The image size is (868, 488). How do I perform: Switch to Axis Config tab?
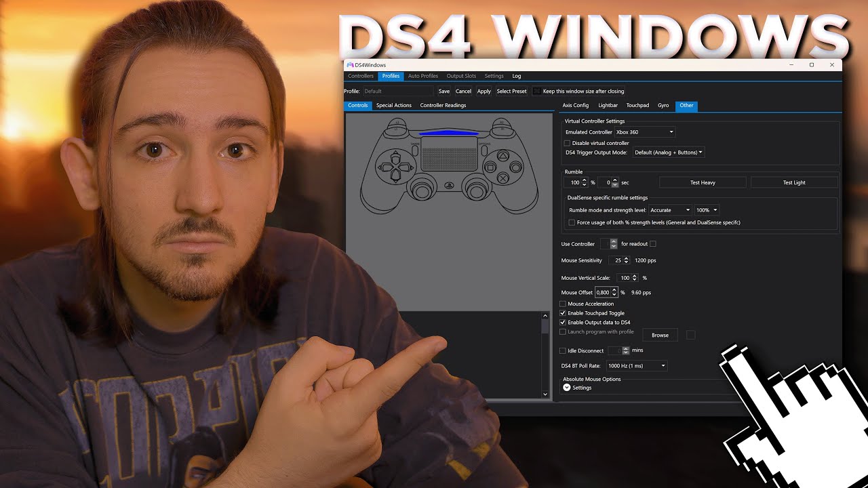576,105
